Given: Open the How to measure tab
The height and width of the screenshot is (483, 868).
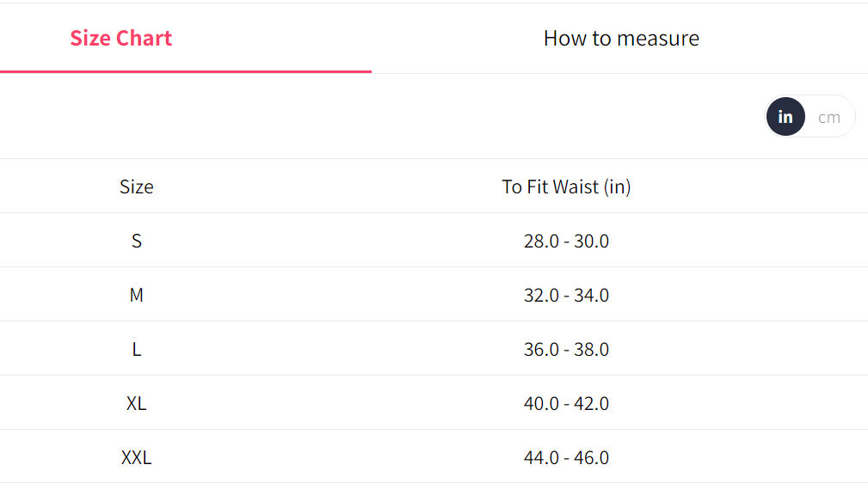Looking at the screenshot, I should tap(621, 38).
